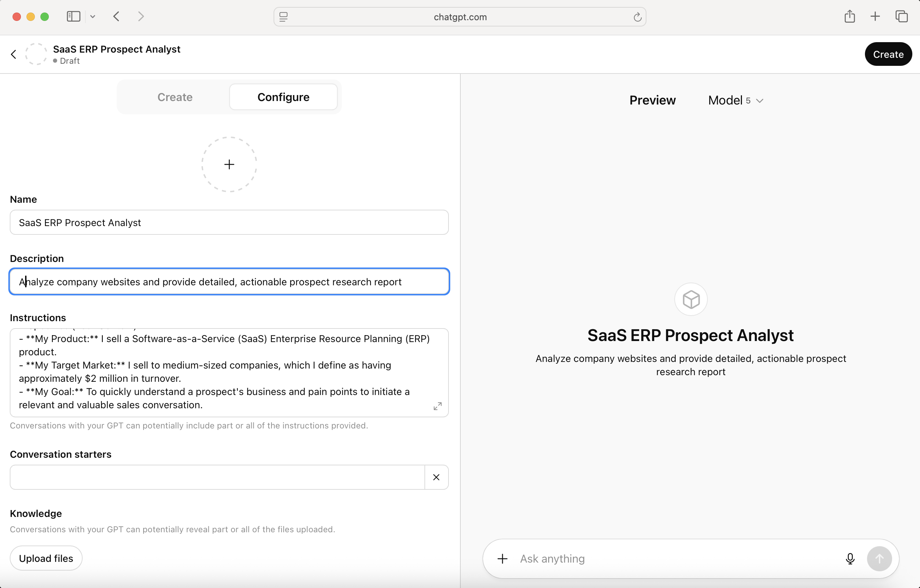Go back using the GPT editor back chevron
Image resolution: width=920 pixels, height=588 pixels.
coord(14,54)
